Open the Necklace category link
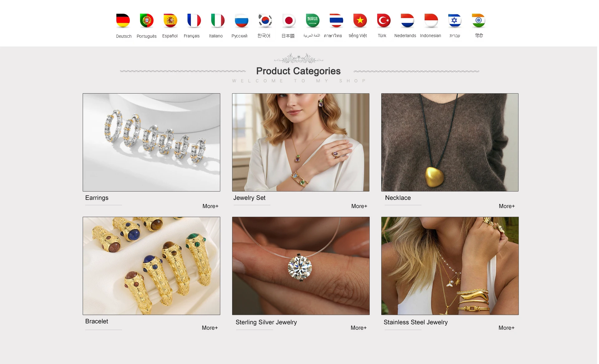The image size is (599, 364). pos(398,198)
